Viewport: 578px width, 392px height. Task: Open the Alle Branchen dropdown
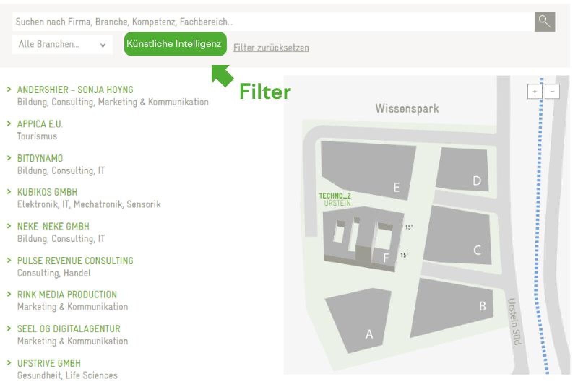62,44
